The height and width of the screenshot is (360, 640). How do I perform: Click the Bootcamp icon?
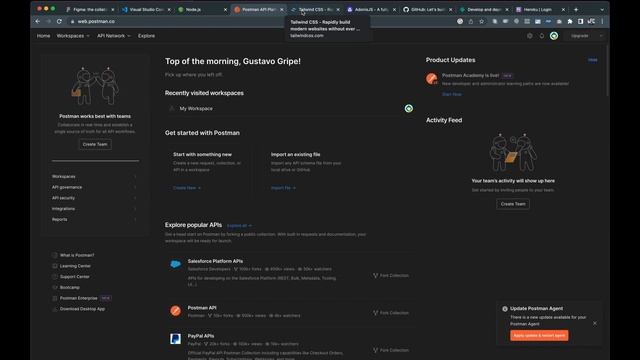click(x=55, y=287)
